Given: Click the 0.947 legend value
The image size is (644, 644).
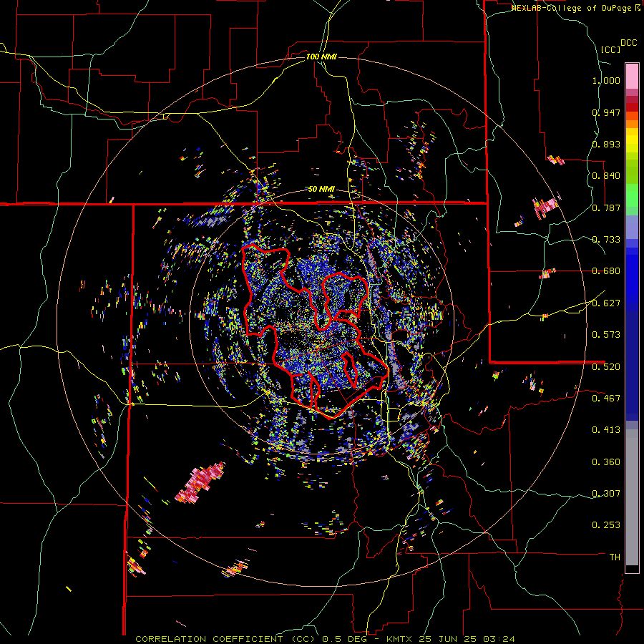Looking at the screenshot, I should 606,112.
